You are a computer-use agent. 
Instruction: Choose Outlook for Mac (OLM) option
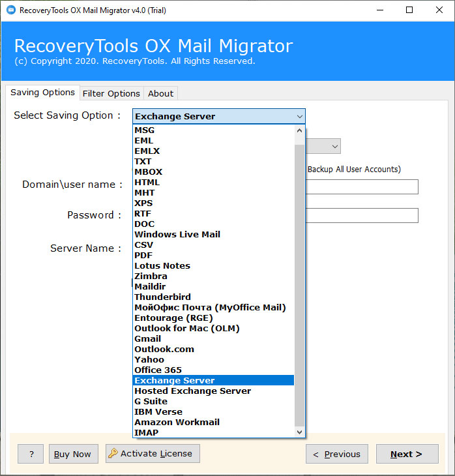click(214, 328)
